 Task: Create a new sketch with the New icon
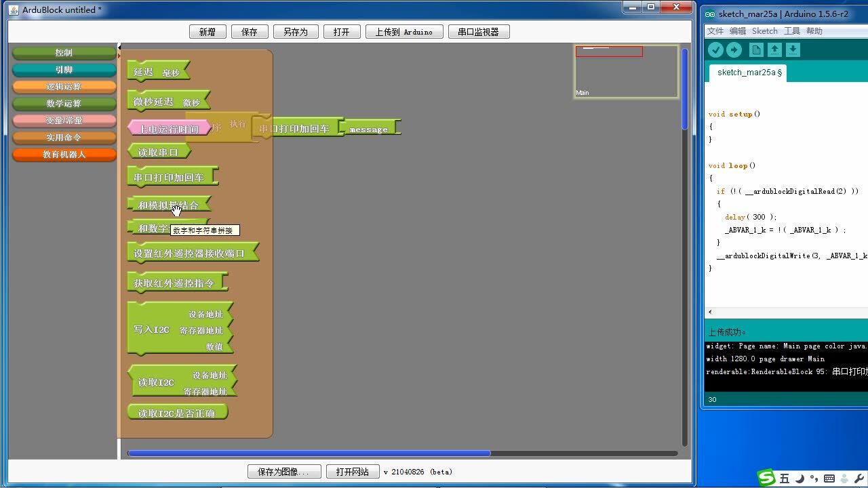click(756, 49)
